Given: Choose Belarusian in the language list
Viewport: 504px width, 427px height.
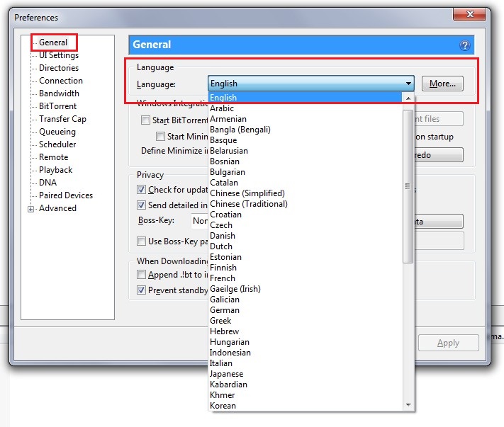Looking at the screenshot, I should pos(306,151).
